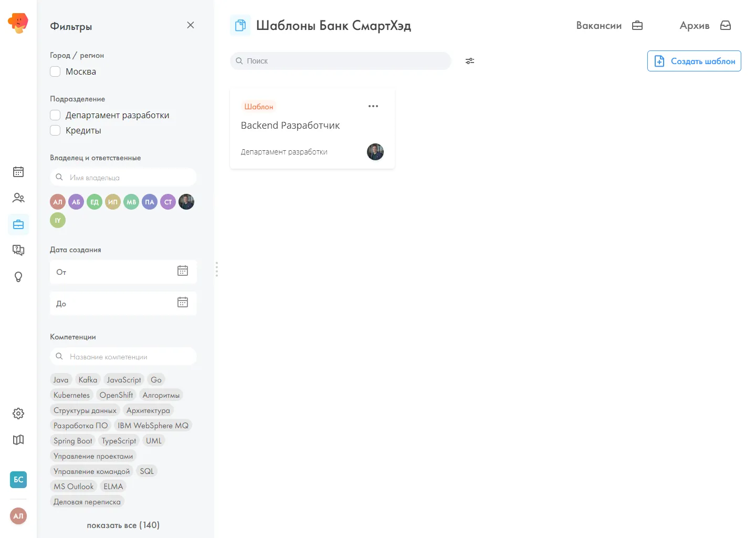
Task: Select the UML competency tag
Action: point(154,441)
